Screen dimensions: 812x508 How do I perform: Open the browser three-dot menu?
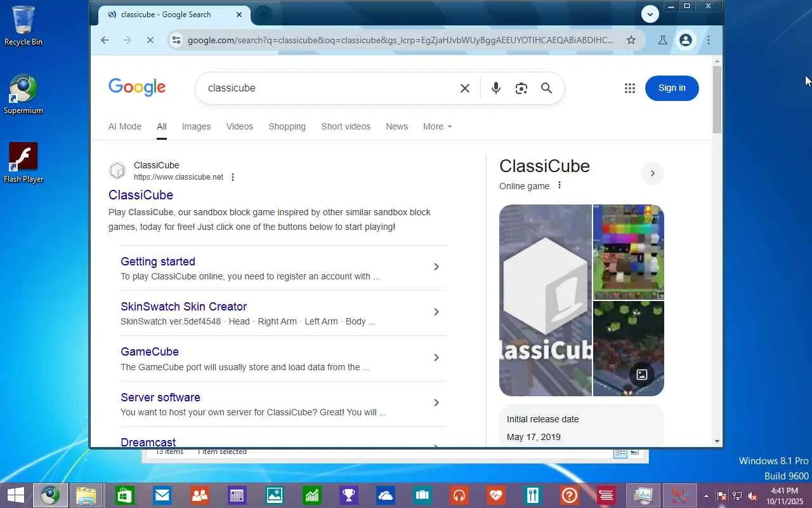[x=709, y=40]
